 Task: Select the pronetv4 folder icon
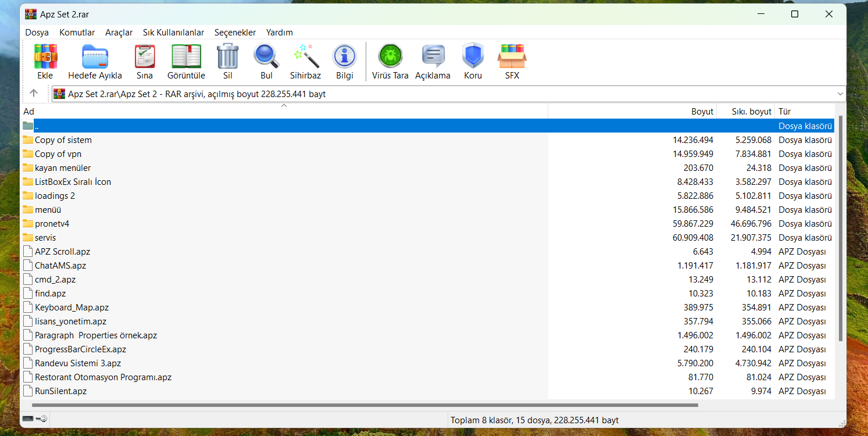[28, 223]
